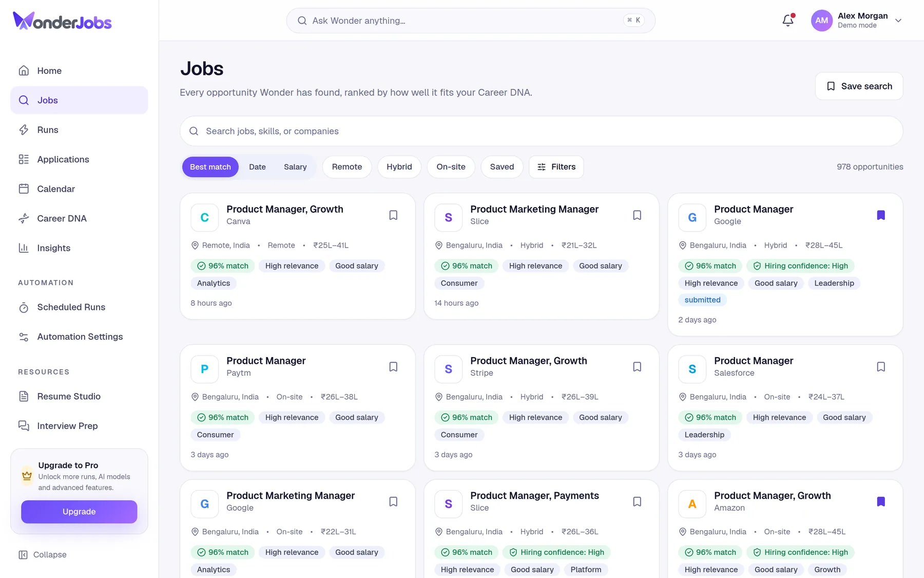Open Jobs in the sidebar
The image size is (924, 578).
click(79, 100)
